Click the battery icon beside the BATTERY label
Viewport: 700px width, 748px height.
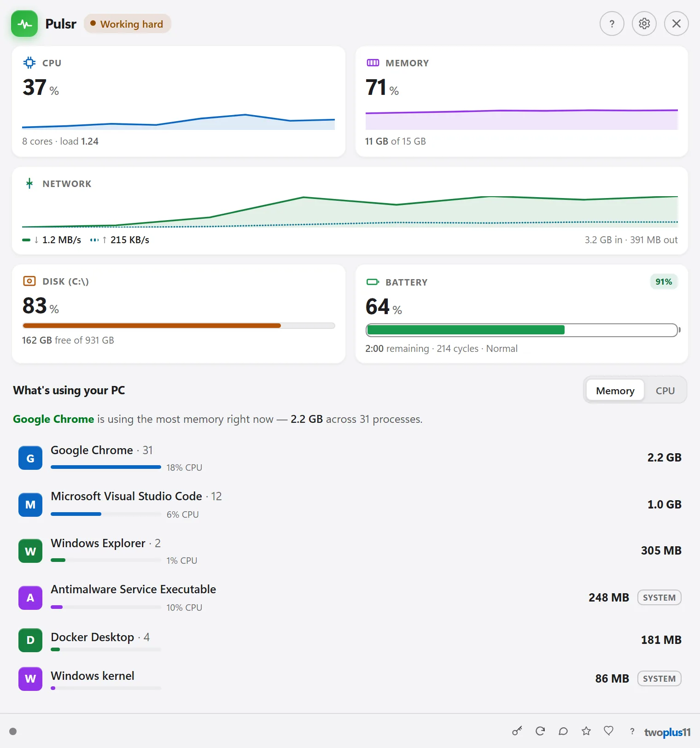(373, 282)
